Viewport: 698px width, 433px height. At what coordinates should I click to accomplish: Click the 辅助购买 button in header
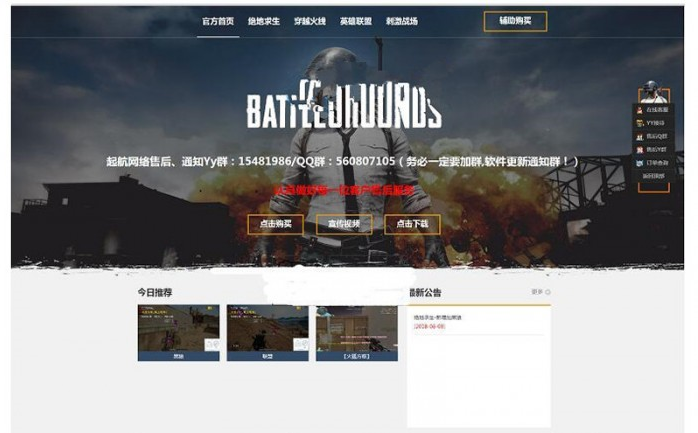coord(515,21)
